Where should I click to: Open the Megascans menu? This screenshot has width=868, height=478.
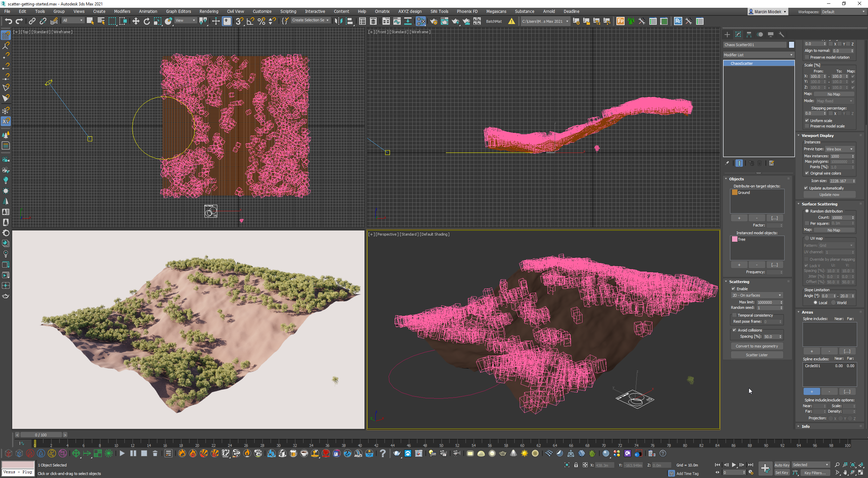click(x=496, y=12)
